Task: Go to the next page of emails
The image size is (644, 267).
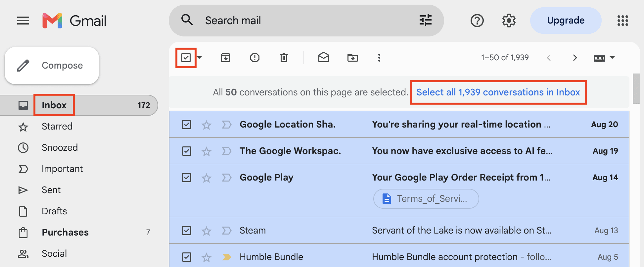Action: coord(575,58)
